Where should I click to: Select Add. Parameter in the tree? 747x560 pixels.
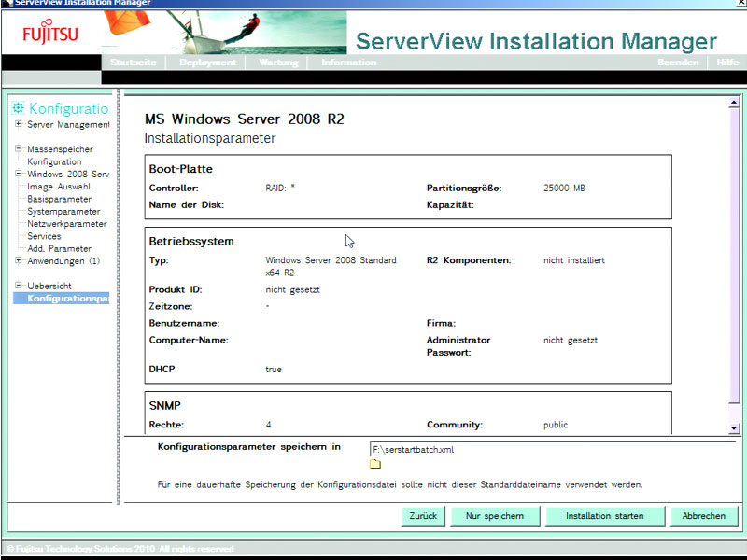pos(59,248)
